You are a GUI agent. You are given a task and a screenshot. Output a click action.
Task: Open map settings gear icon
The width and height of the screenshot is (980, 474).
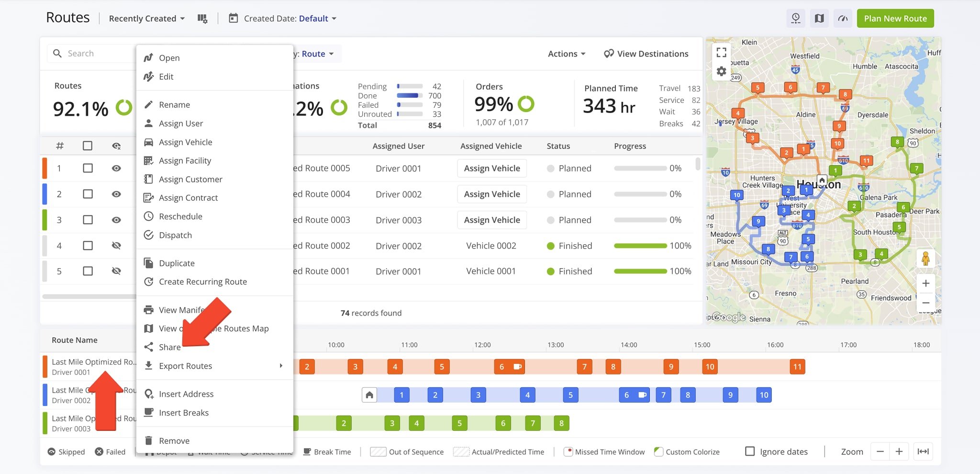click(722, 72)
